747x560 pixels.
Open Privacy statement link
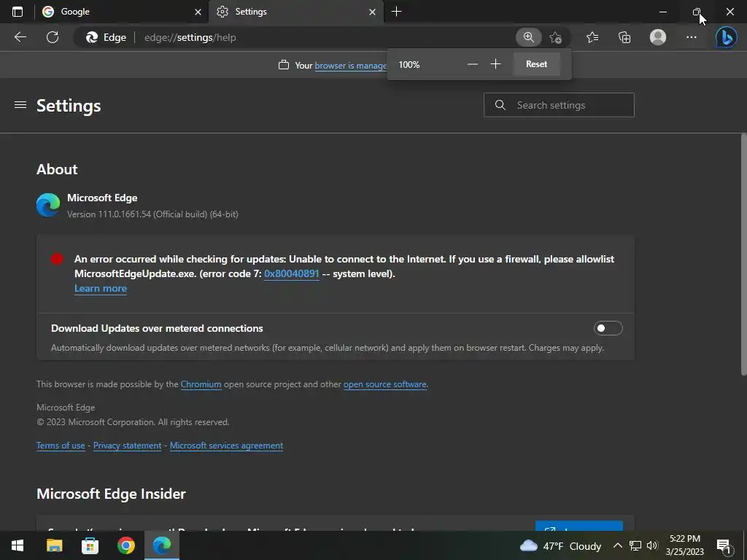click(x=127, y=446)
